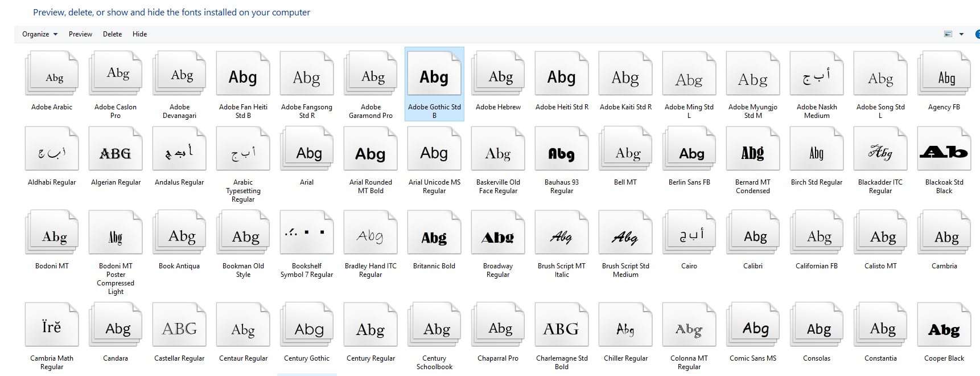The width and height of the screenshot is (980, 376).
Task: Click the 'Bookman Old Style' label
Action: click(x=243, y=270)
